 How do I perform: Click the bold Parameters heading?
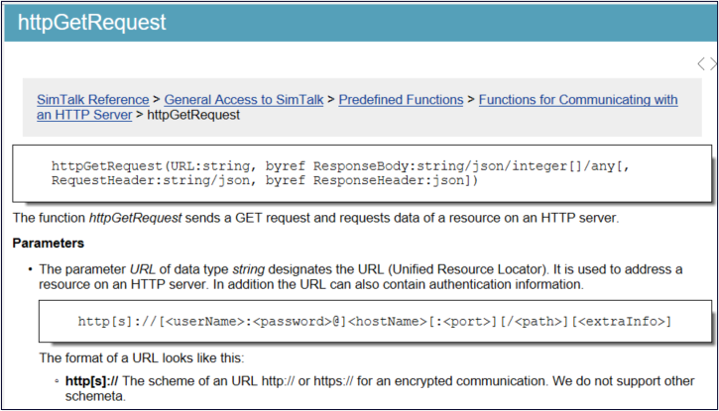[x=48, y=243]
